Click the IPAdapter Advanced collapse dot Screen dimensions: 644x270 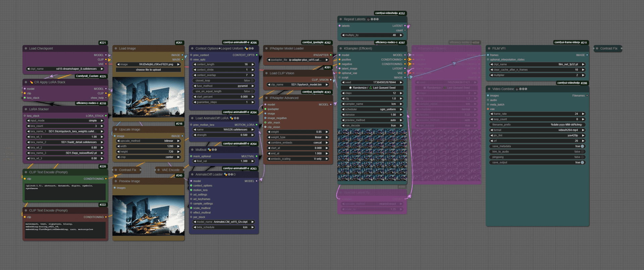click(x=267, y=98)
